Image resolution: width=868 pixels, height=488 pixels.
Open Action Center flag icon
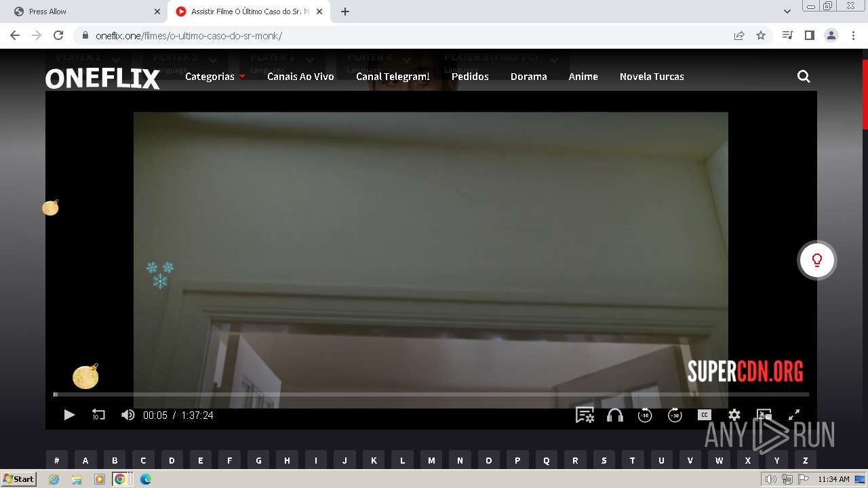(x=802, y=480)
